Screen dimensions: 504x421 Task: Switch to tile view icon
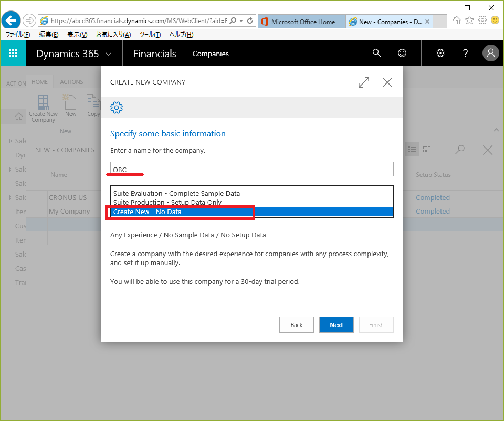[x=427, y=150]
